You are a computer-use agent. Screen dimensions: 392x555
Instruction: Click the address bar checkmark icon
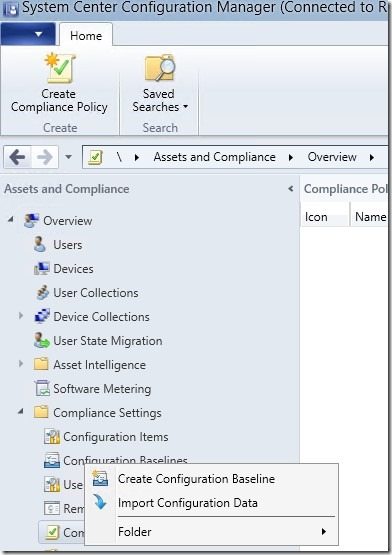[95, 157]
